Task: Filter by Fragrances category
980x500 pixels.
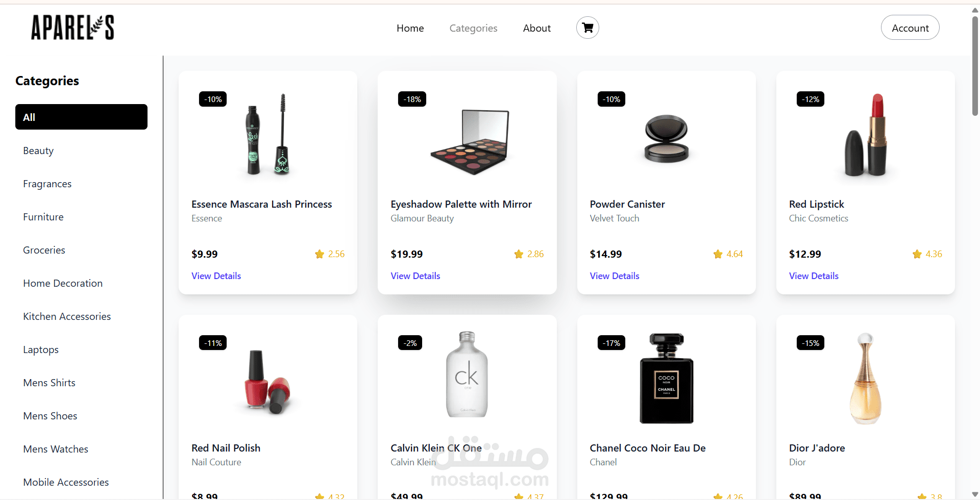Action: point(47,184)
